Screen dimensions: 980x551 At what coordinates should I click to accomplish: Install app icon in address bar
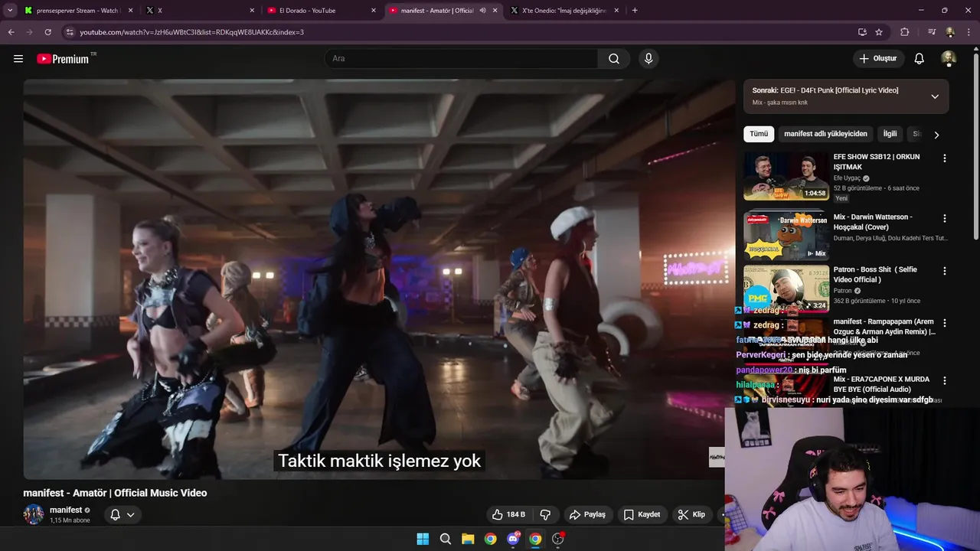click(862, 32)
